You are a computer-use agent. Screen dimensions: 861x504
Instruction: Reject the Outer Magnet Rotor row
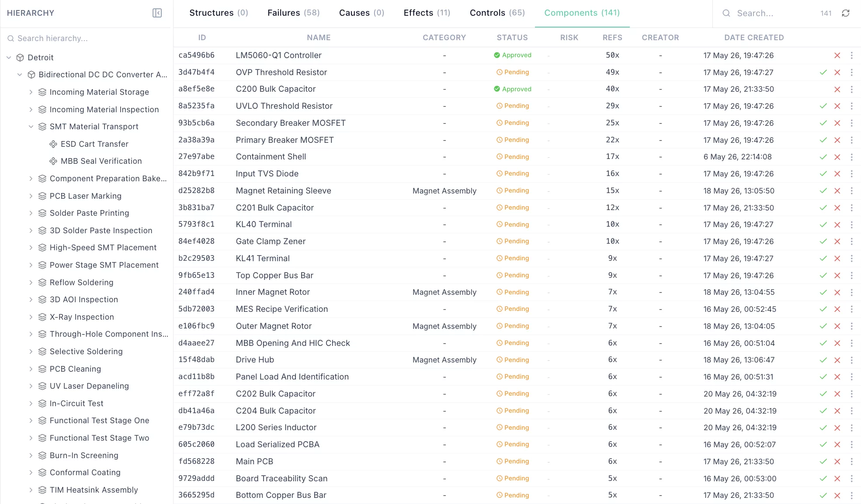pyautogui.click(x=837, y=326)
